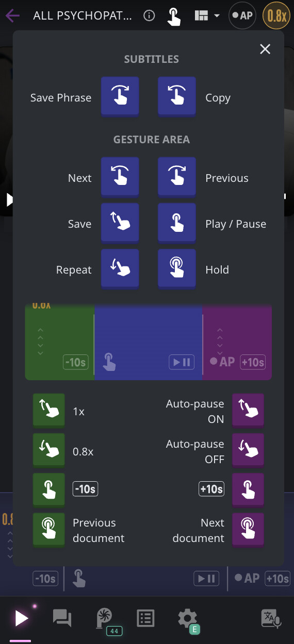Open the list view tab in bottom bar

(x=145, y=618)
